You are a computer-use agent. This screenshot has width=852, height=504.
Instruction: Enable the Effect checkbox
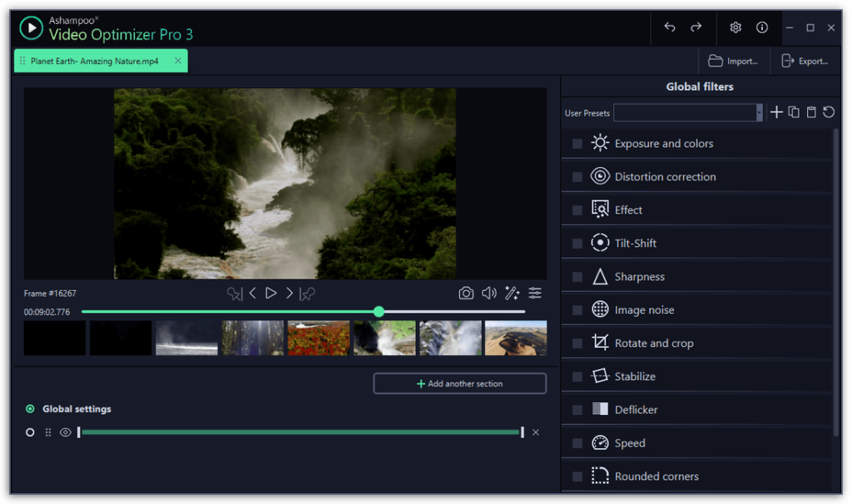click(577, 210)
